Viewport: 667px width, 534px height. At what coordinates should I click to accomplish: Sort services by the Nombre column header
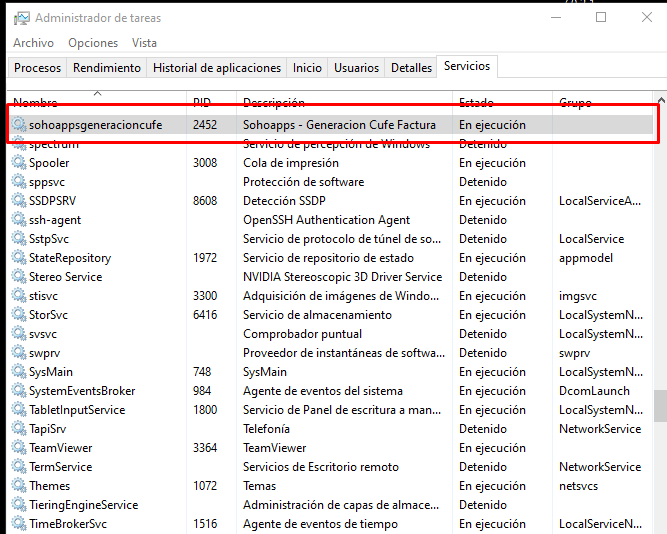pos(36,103)
